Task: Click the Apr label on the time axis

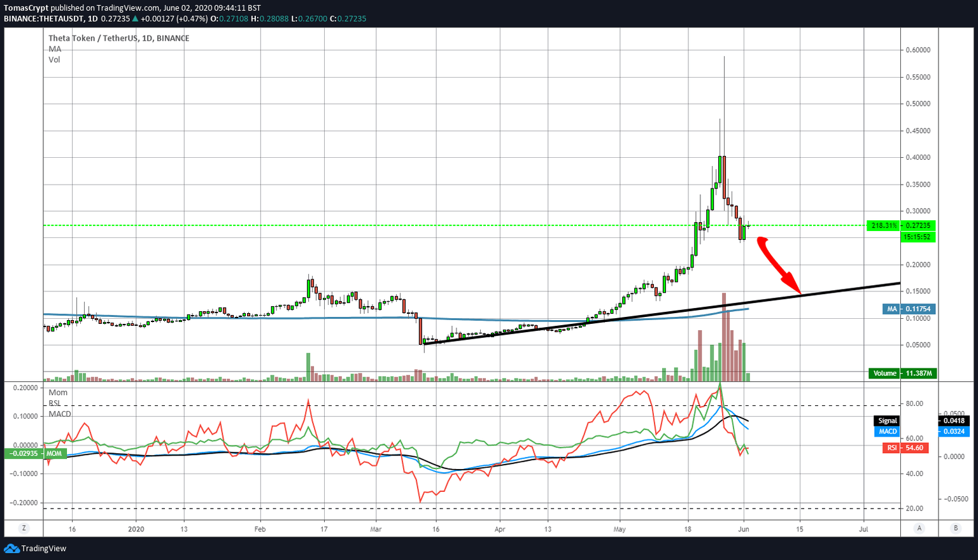Action: tap(500, 529)
